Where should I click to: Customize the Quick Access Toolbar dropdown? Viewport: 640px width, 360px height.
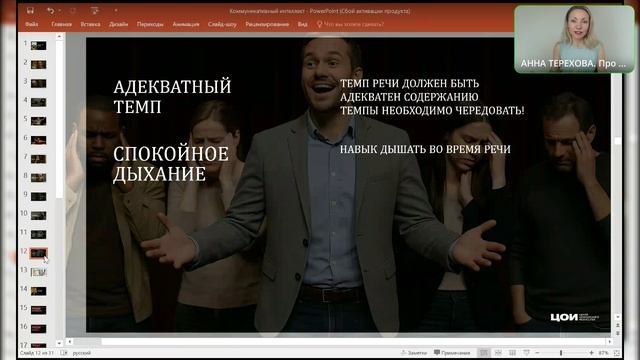(116, 11)
